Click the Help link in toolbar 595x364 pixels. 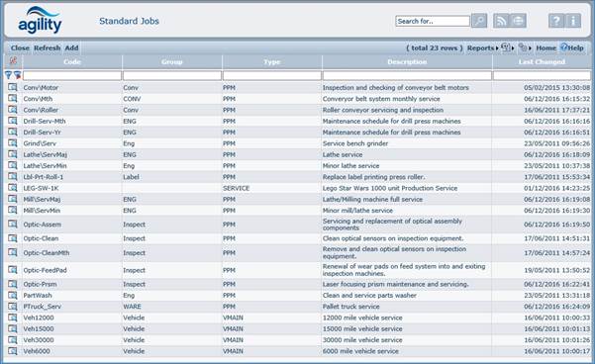[572, 47]
